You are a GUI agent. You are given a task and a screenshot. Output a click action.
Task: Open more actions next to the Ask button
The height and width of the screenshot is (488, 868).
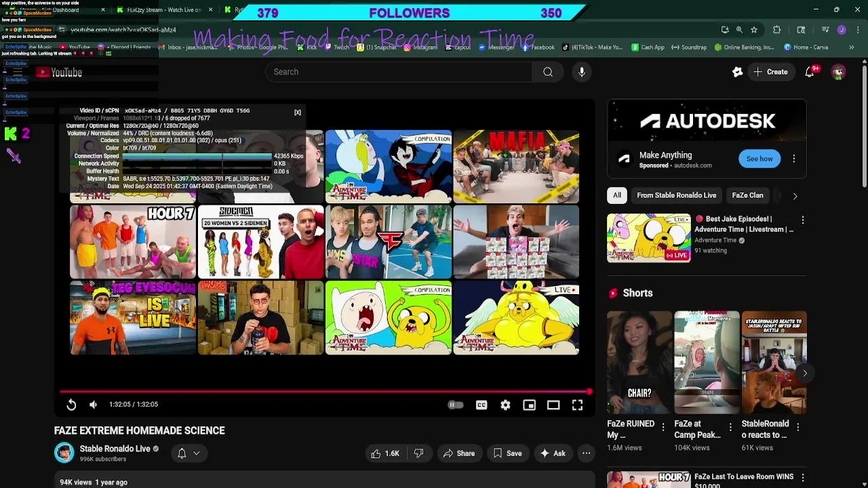click(586, 453)
